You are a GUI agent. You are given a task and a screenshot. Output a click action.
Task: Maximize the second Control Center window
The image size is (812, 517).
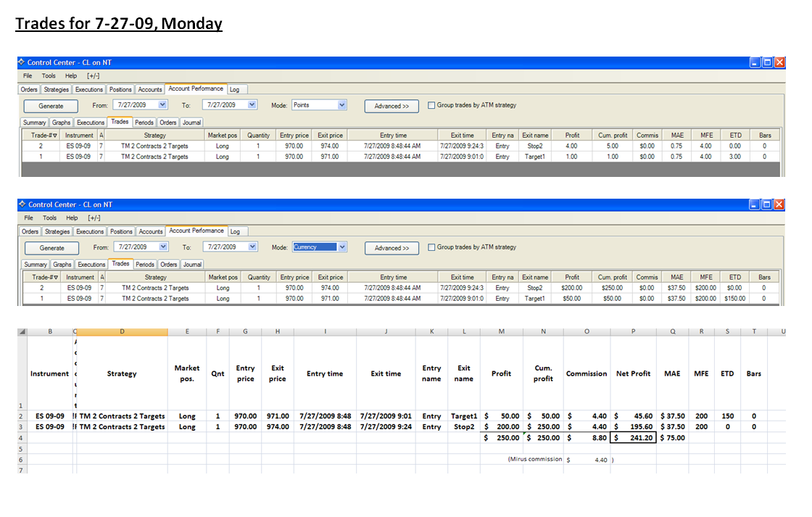click(x=767, y=204)
